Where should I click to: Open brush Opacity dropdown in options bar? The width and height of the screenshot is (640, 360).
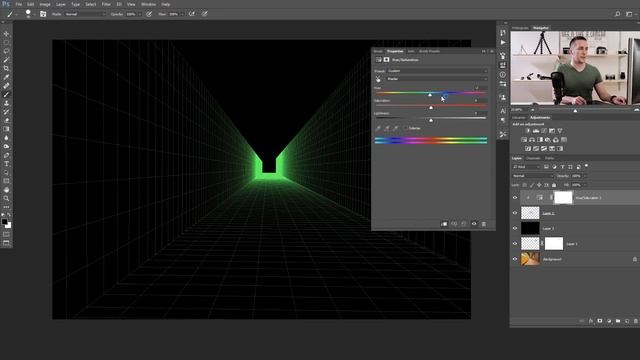click(139, 14)
